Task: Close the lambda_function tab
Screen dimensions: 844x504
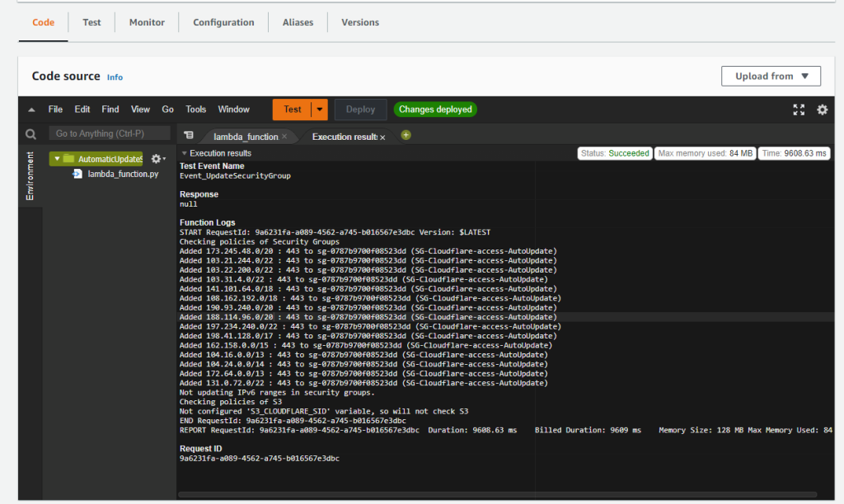Action: 284,137
